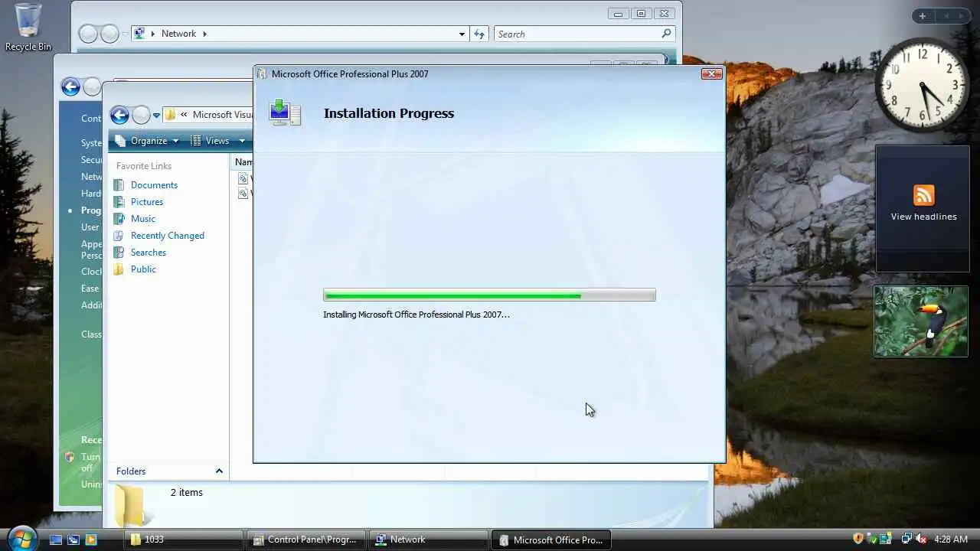980x551 pixels.
Task: Click Switch Between Windows quick launch icon
Action: pyautogui.click(x=73, y=540)
